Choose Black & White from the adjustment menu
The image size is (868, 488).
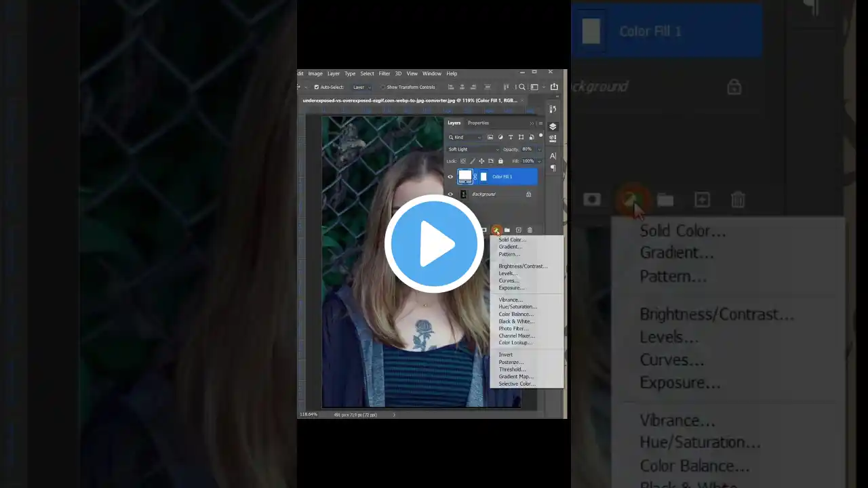[517, 321]
